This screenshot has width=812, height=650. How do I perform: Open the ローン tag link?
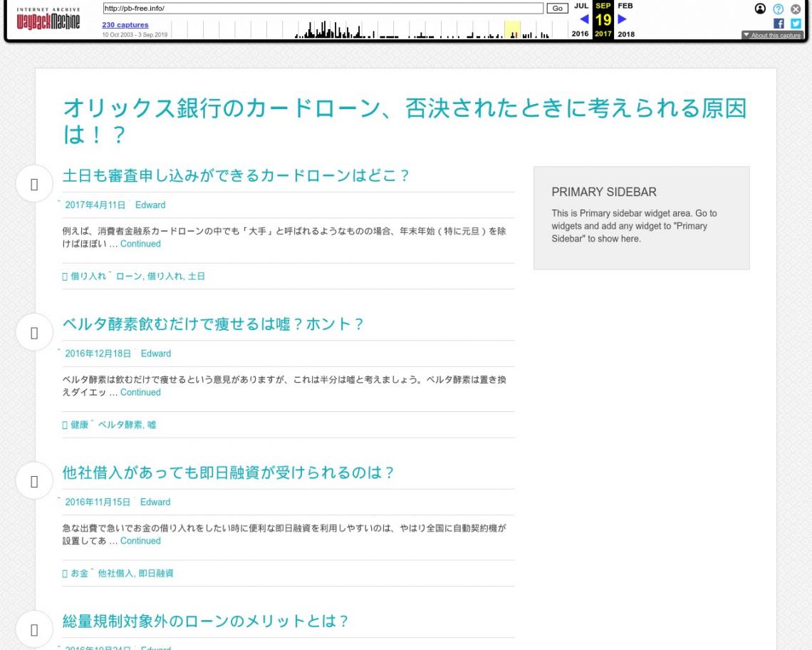point(128,277)
